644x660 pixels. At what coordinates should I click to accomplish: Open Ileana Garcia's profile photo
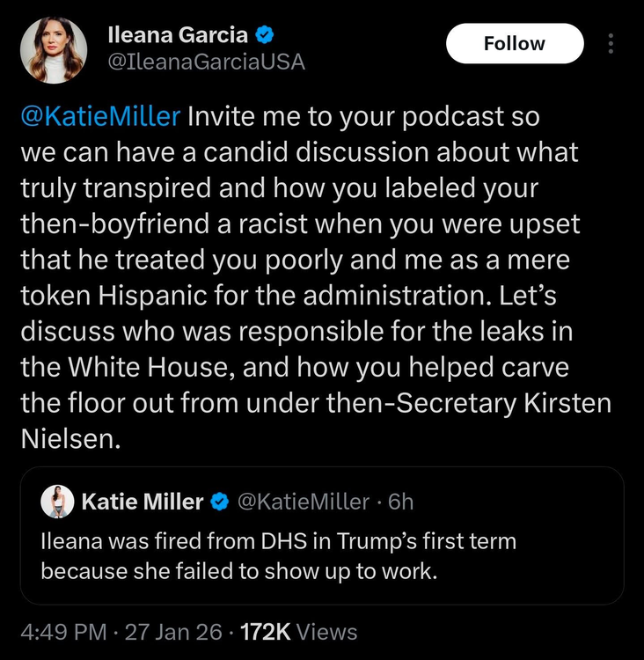54,49
